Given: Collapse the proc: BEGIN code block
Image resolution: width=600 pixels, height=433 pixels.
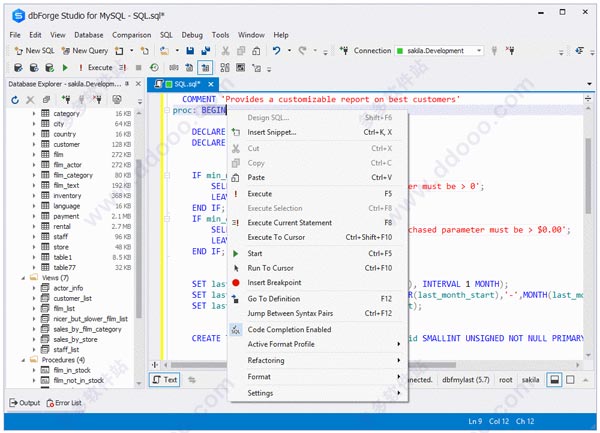Looking at the screenshot, I should [x=167, y=111].
